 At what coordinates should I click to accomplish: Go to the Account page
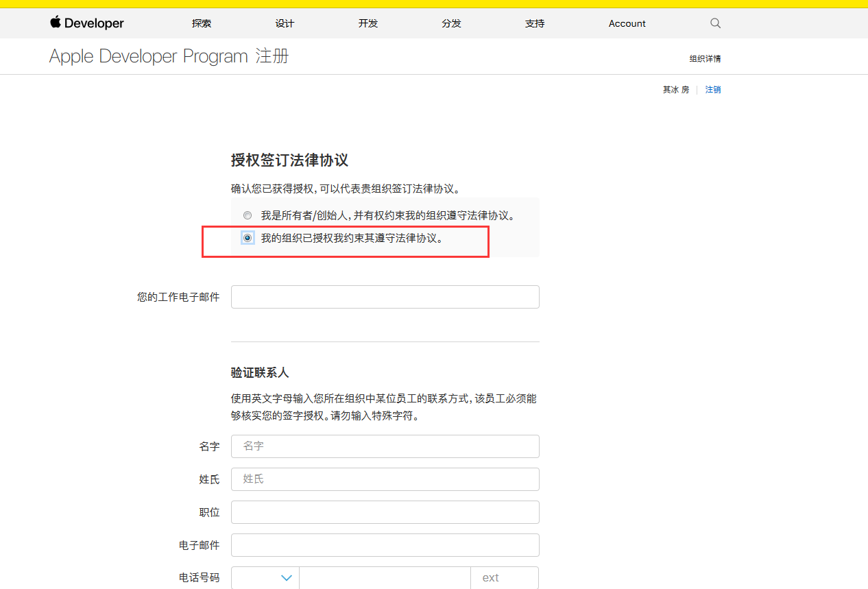click(627, 23)
